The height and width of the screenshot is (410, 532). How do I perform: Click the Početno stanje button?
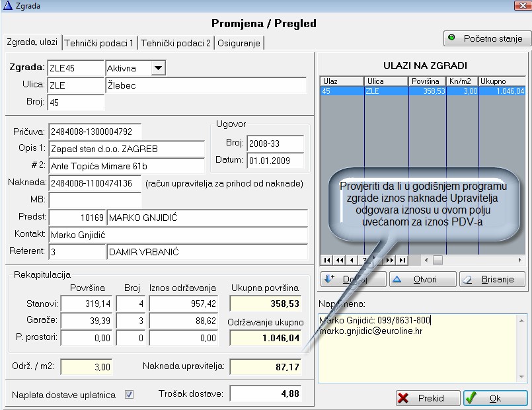[486, 38]
